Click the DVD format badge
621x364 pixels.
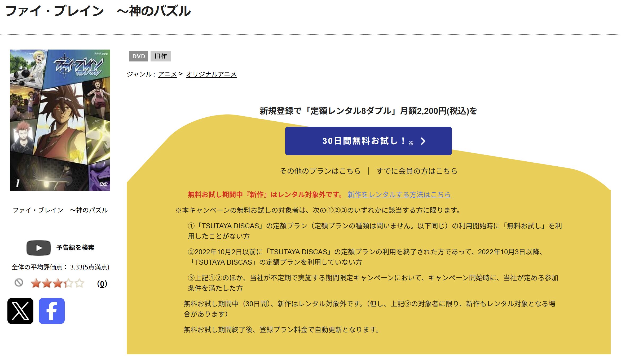pos(139,56)
